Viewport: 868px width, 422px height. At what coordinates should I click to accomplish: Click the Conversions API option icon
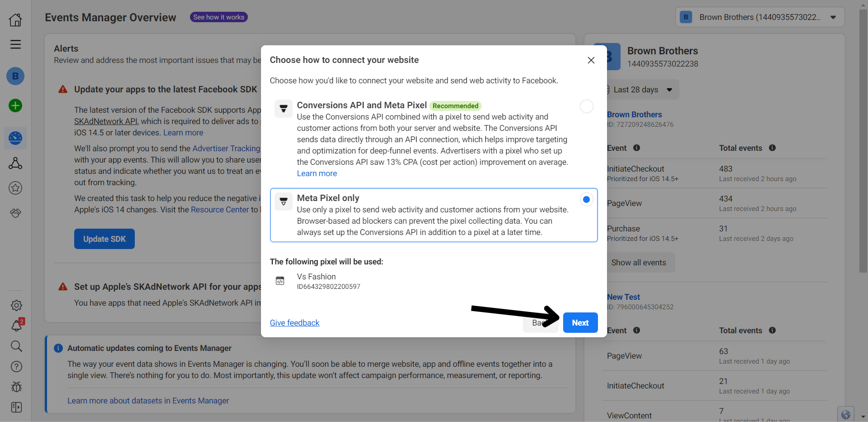coord(284,109)
